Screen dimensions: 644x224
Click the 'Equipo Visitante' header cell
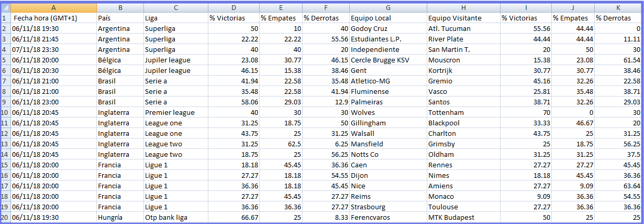463,18
